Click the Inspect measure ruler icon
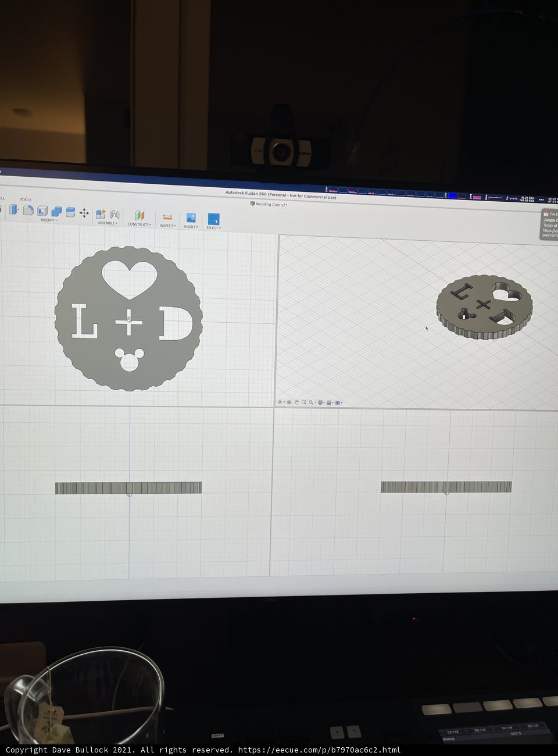This screenshot has width=558, height=756. [x=167, y=217]
